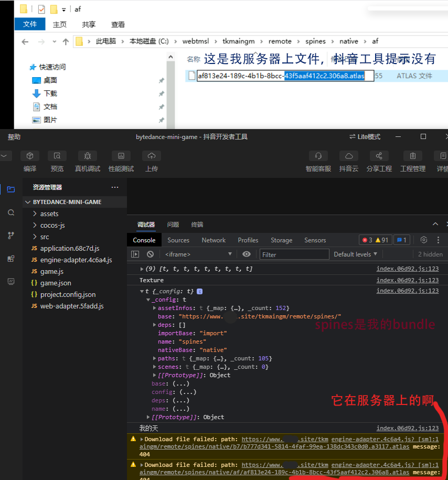This screenshot has width=448, height=480.
Task: Open the monitor sidebar icon
Action: click(x=11, y=282)
